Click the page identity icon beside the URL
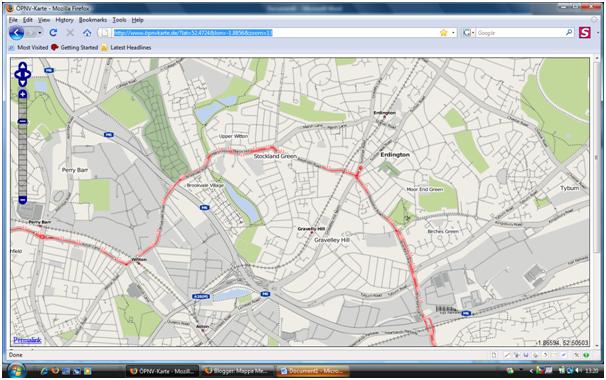The height and width of the screenshot is (380, 606). pos(104,33)
